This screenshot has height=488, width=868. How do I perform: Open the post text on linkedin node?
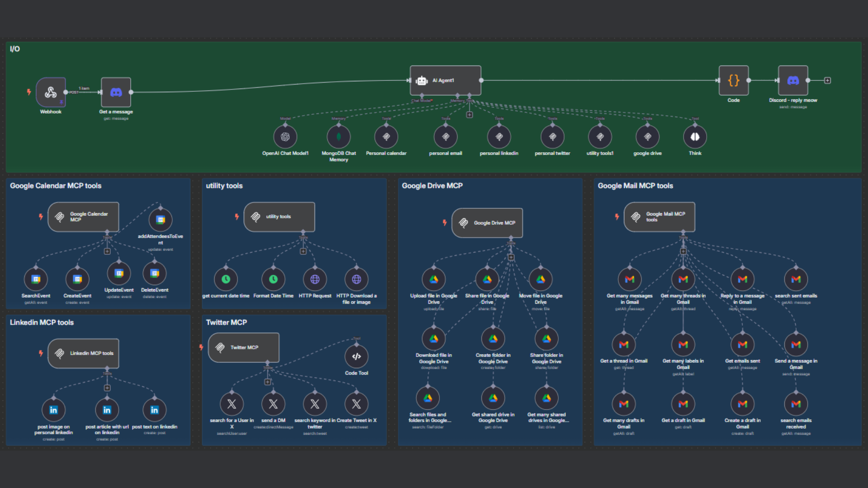(154, 410)
